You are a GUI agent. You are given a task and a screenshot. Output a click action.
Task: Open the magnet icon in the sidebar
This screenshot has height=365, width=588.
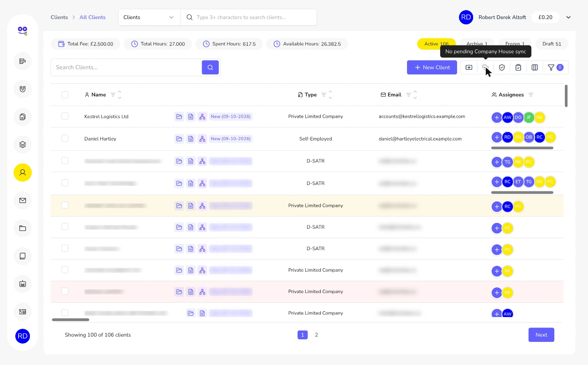pyautogui.click(x=23, y=89)
